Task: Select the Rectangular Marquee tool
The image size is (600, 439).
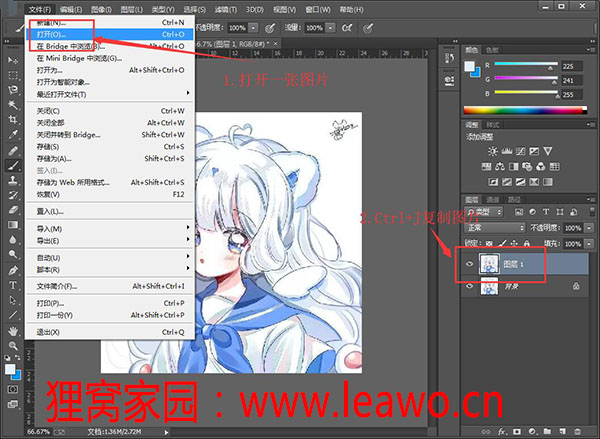Action: [13, 75]
